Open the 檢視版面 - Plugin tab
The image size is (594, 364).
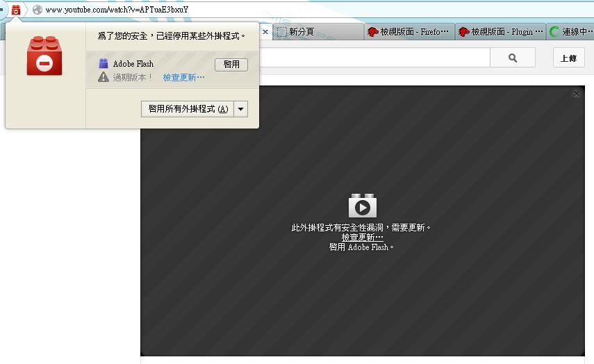pyautogui.click(x=500, y=32)
